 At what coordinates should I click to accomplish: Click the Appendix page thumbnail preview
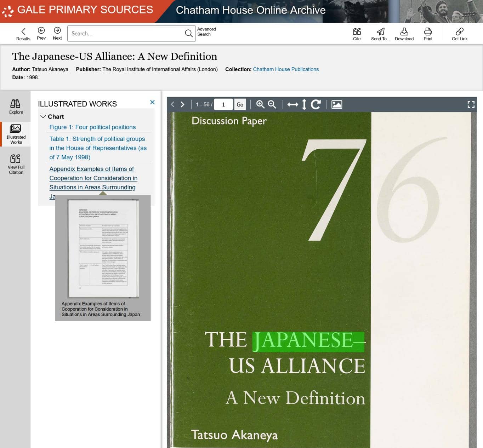click(x=103, y=248)
